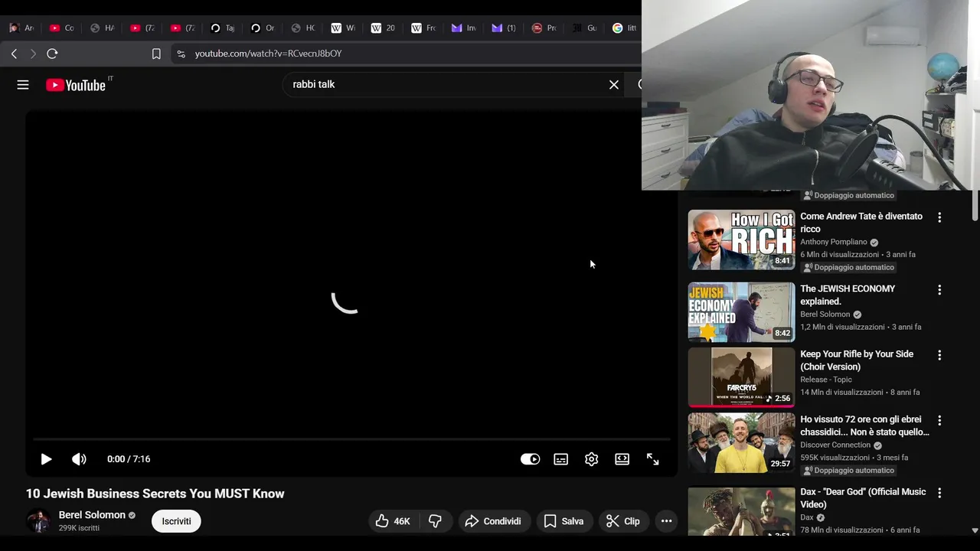Clear the 'rabbi talk' search text

click(x=613, y=84)
